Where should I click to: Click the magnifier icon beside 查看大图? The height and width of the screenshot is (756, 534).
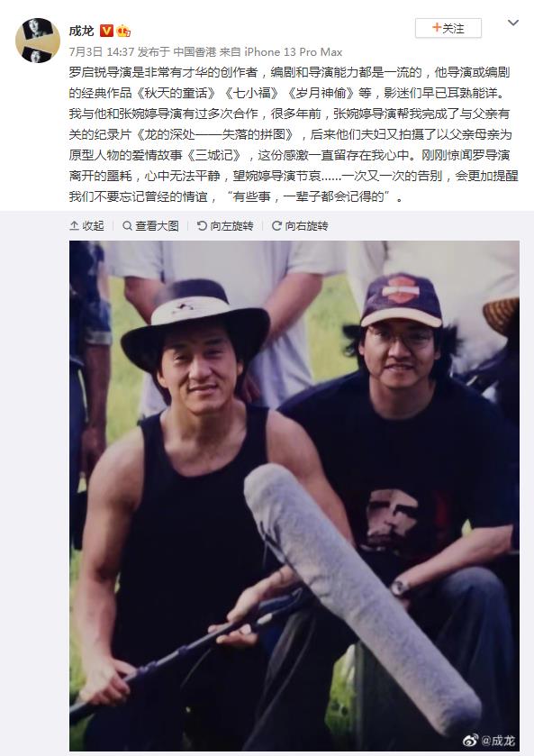pyautogui.click(x=127, y=225)
